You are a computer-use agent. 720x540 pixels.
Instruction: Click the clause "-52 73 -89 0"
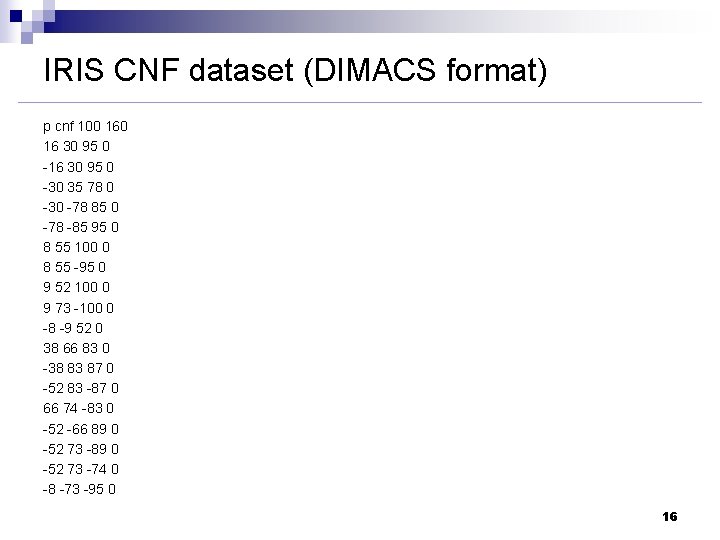click(80, 449)
